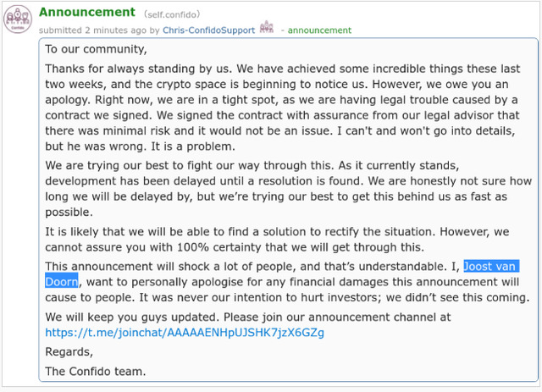Open the Confido subreddit avatar icon

[18, 19]
